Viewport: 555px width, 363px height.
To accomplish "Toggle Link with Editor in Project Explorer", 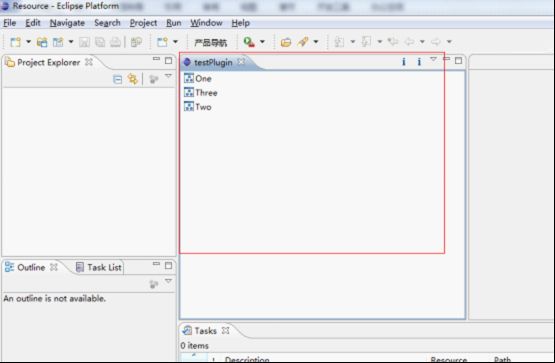I will point(133,79).
